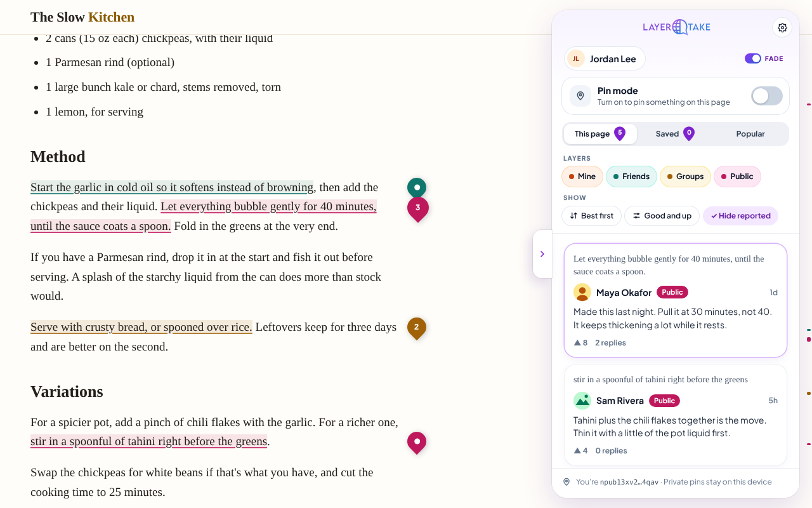
Task: Open the magenta pin marker showing 3
Action: click(x=417, y=209)
